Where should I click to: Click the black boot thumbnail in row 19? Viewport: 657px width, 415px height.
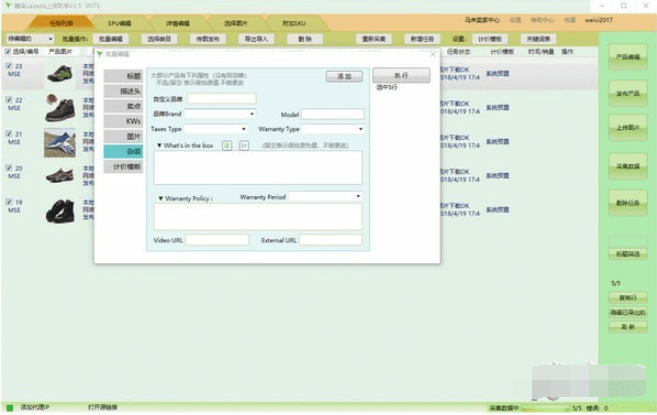60,211
